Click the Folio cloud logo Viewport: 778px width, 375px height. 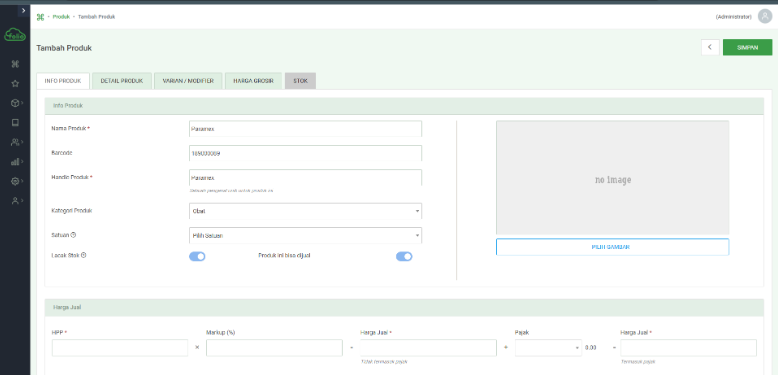15,35
